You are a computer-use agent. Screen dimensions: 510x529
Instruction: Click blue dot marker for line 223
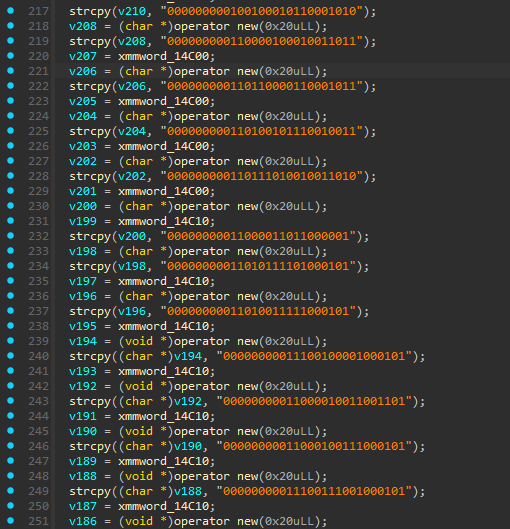(x=10, y=101)
